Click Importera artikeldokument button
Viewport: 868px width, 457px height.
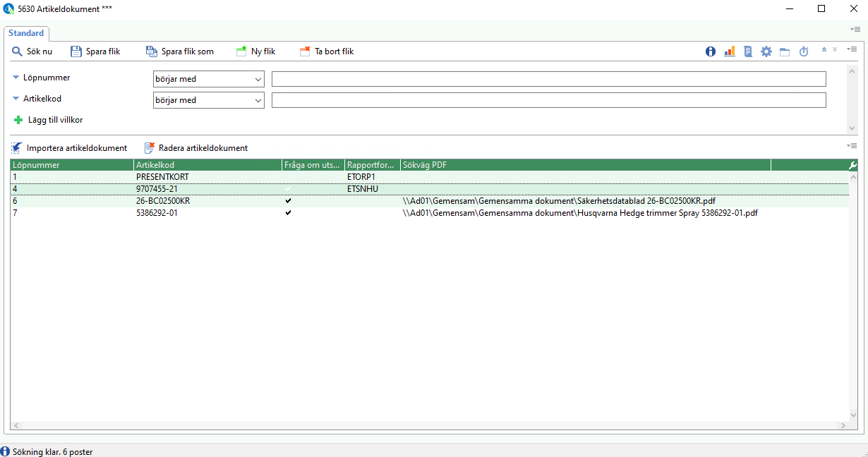69,148
